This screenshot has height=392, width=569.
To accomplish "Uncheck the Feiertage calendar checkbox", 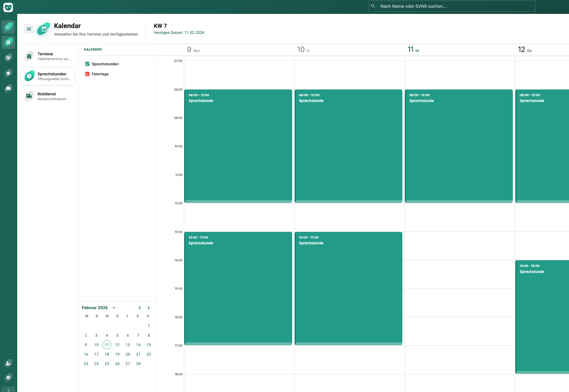I will [87, 74].
